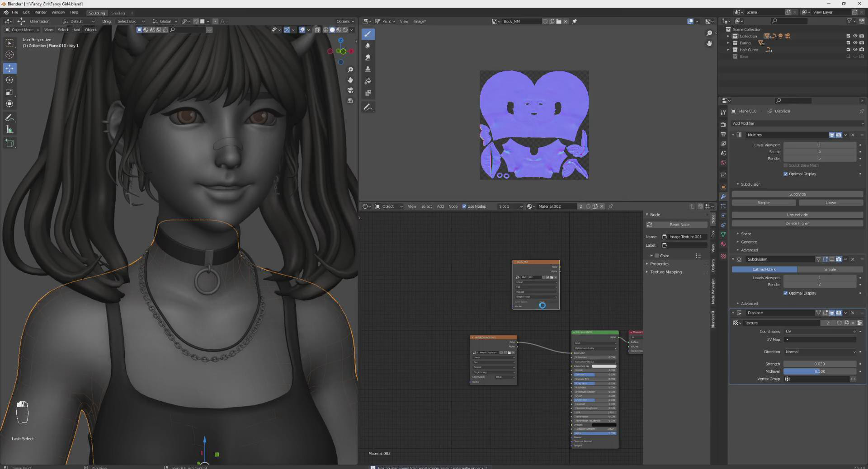Image resolution: width=868 pixels, height=469 pixels.
Task: Expand the Shape subpanel in Multires
Action: click(746, 234)
